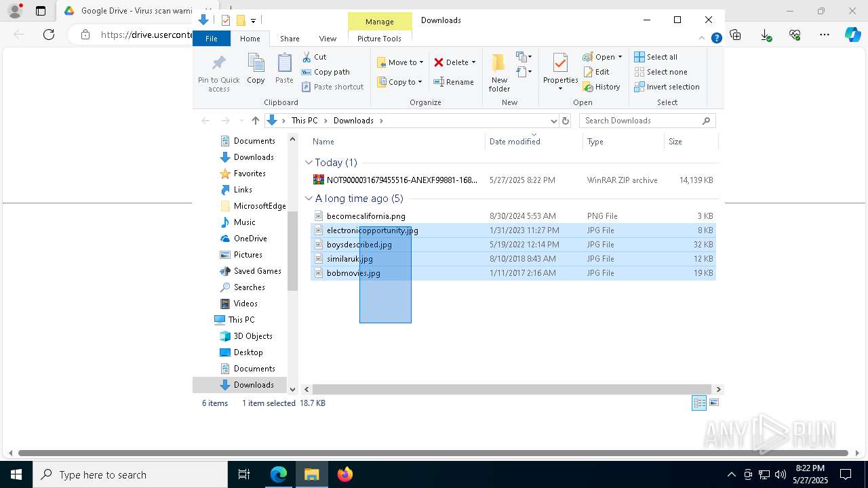Select the Manage contextual tab
Screen dimensions: 868x488
[379, 22]
